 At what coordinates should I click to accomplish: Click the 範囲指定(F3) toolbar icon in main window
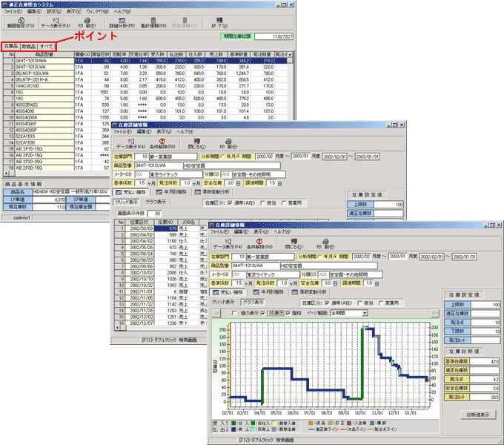pyautogui.click(x=21, y=23)
